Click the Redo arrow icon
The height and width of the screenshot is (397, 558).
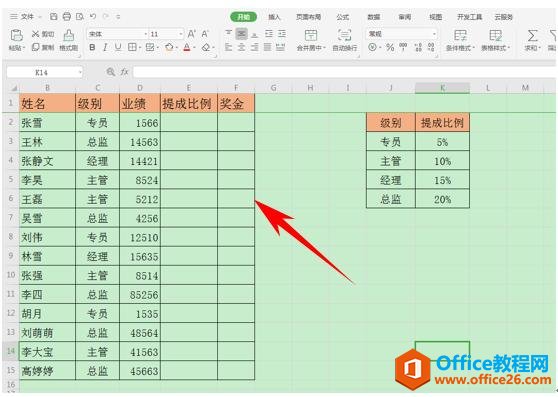[x=105, y=16]
